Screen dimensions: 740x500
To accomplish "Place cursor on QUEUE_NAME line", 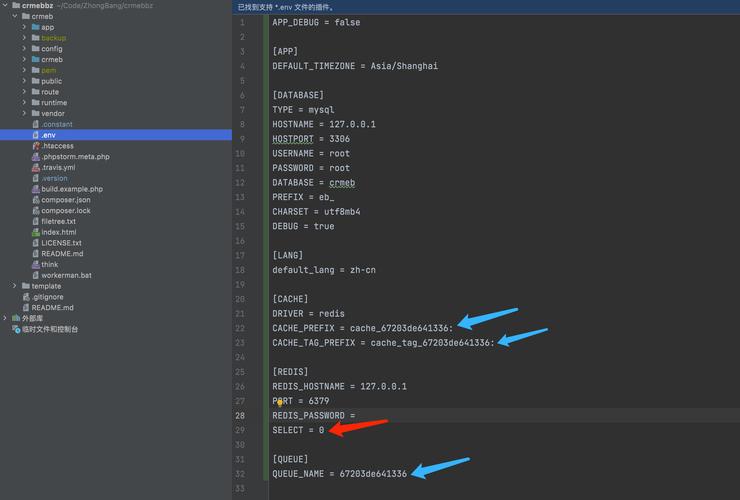I will click(x=340, y=473).
